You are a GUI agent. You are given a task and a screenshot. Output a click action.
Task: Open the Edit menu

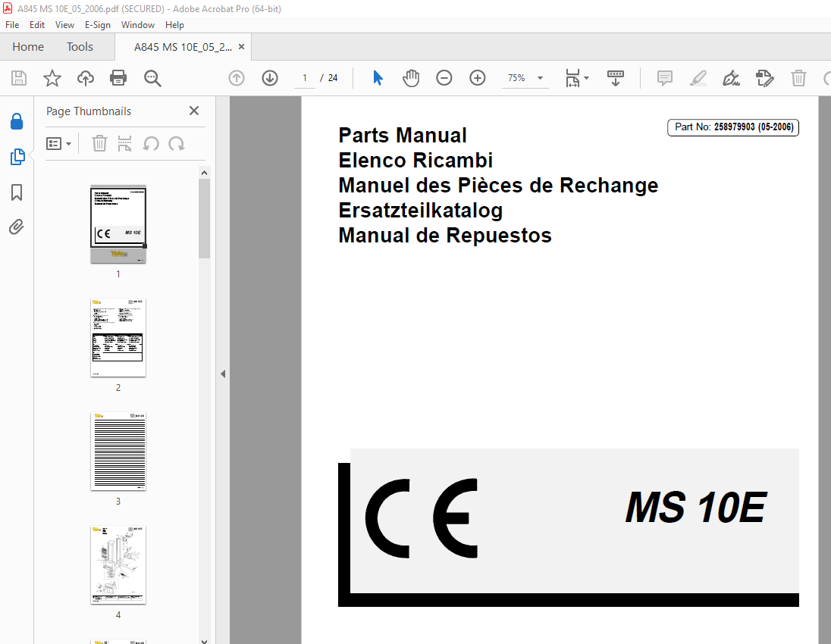37,25
